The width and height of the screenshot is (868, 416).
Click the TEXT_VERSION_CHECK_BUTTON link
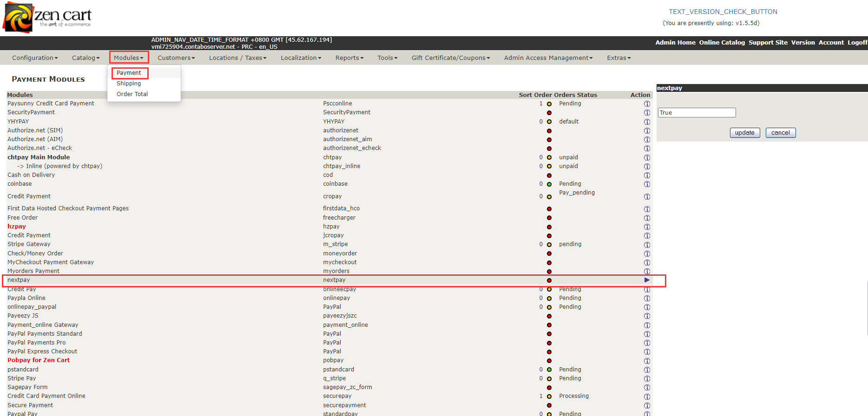click(723, 12)
